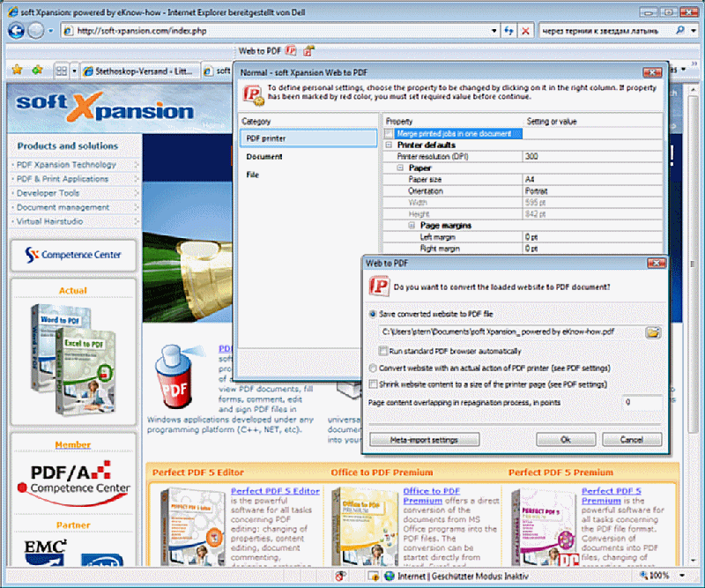The width and height of the screenshot is (705, 588).
Task: Open the Quick Tabs dropdown arrow
Action: tap(74, 71)
